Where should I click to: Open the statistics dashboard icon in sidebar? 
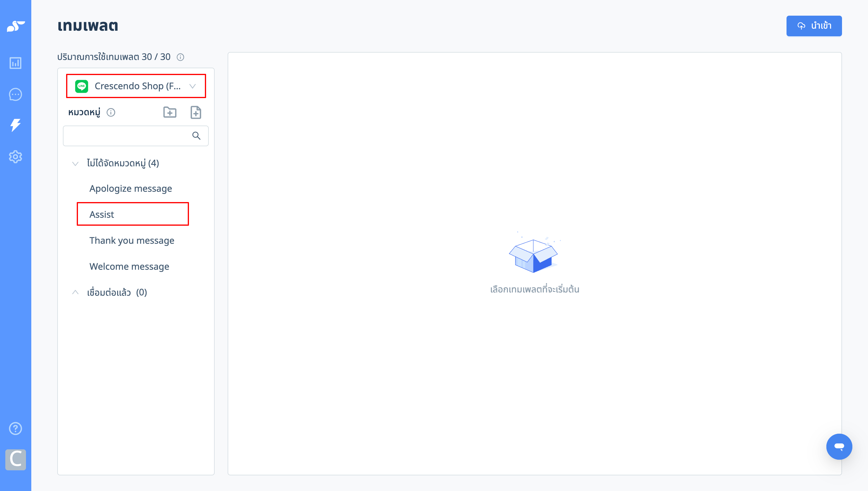coord(15,63)
